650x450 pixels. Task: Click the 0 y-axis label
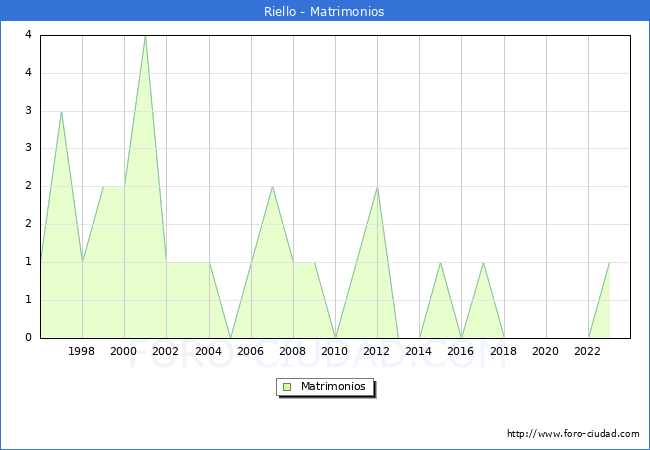click(x=28, y=337)
